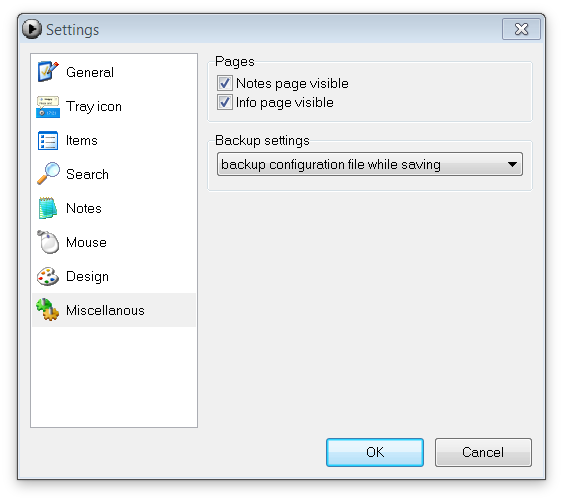Click the app play icon in the title bar
Screen dimensions: 563x501
pyautogui.click(x=32, y=29)
